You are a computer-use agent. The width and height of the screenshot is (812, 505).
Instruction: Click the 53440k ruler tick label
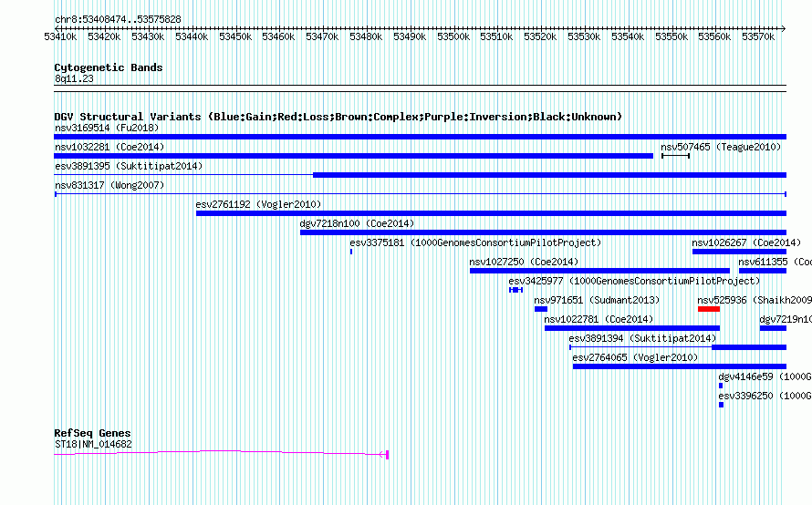pyautogui.click(x=192, y=36)
